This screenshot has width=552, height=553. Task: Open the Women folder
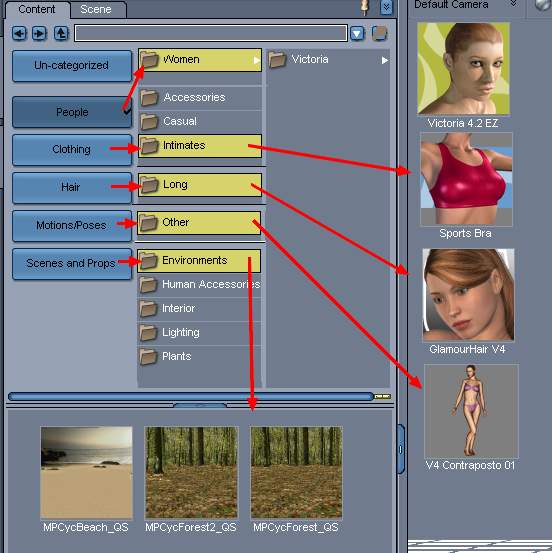tap(200, 60)
